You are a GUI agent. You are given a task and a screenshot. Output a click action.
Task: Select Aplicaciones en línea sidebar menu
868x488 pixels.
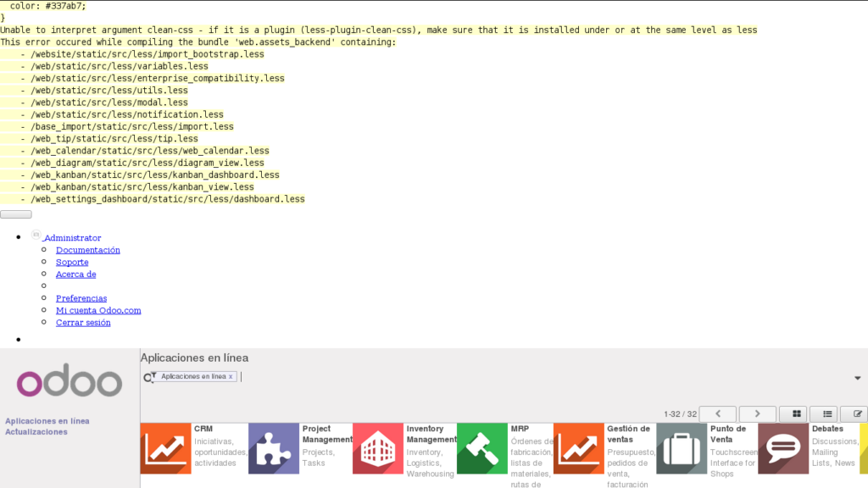(x=47, y=421)
